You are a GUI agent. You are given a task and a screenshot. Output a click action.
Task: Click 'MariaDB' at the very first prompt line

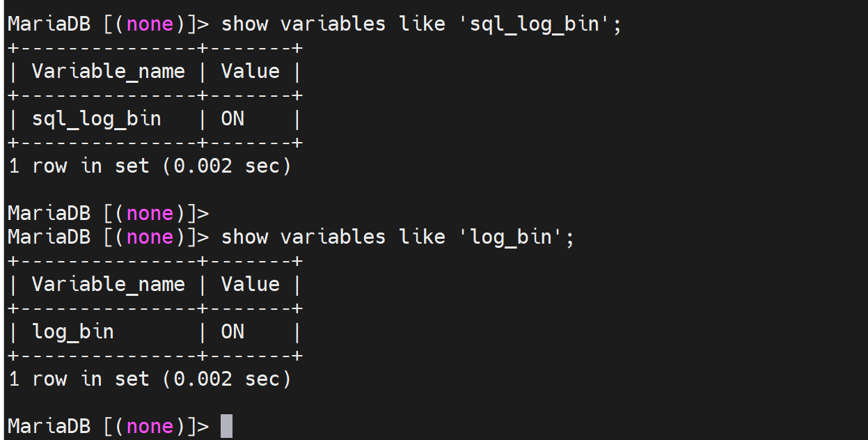pos(49,24)
